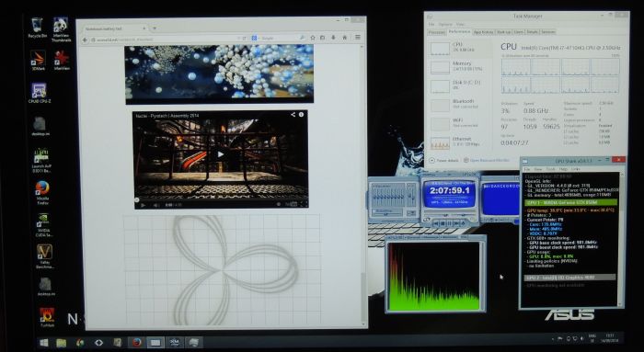Switch to the Processes tab in Task Manager
The width and height of the screenshot is (644, 352).
[437, 32]
